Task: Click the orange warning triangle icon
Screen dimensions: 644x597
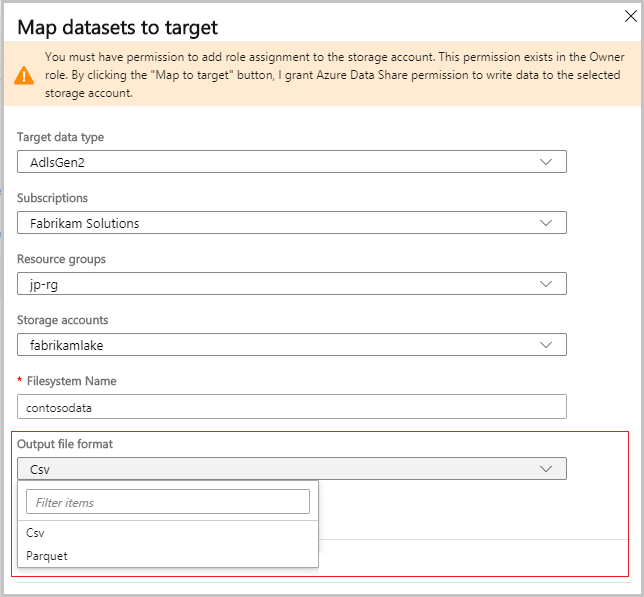Action: 22,75
